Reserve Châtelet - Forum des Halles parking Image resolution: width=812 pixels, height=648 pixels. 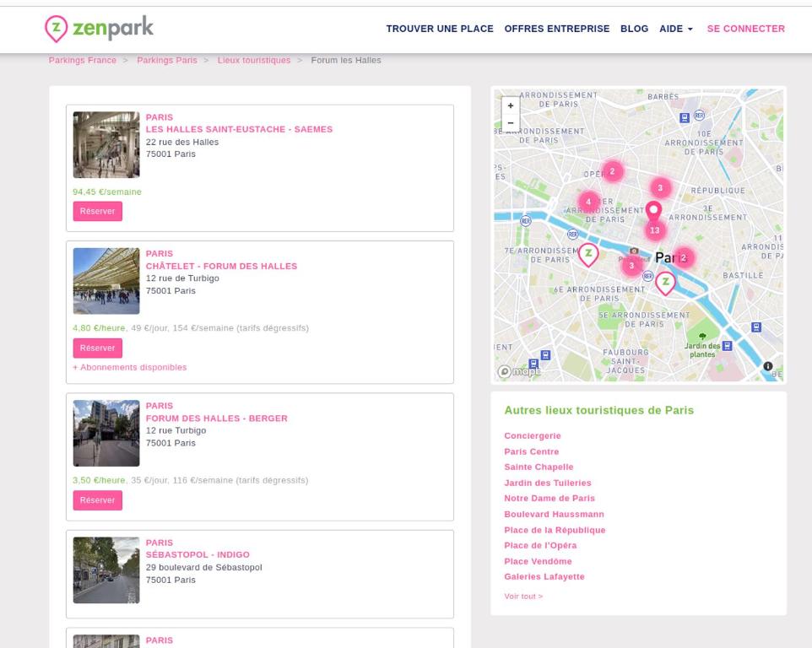97,348
